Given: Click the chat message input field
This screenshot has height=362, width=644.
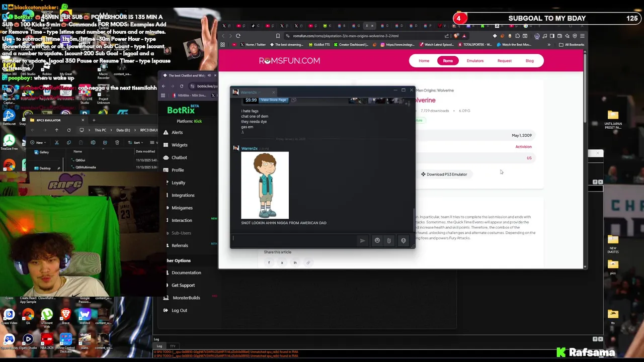Looking at the screenshot, I should pos(294,240).
